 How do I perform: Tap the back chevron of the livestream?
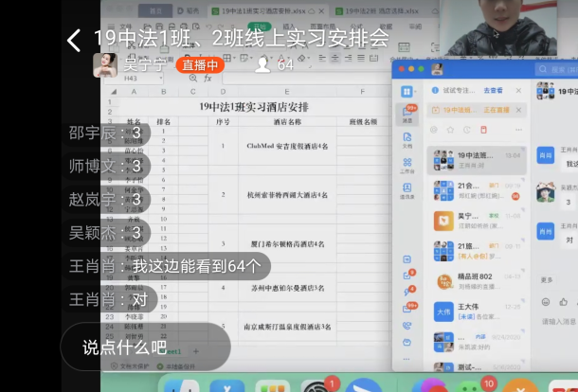click(74, 41)
